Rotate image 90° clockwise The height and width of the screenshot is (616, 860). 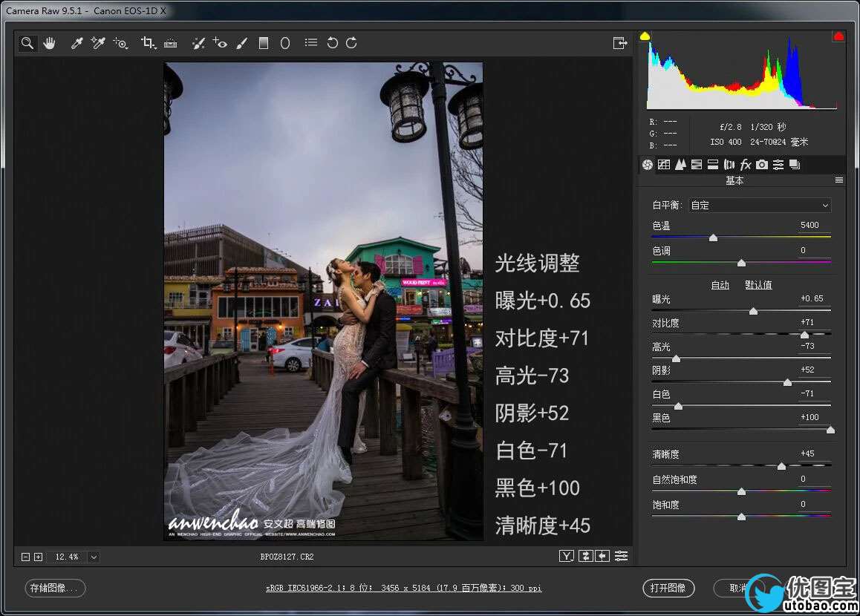click(351, 43)
